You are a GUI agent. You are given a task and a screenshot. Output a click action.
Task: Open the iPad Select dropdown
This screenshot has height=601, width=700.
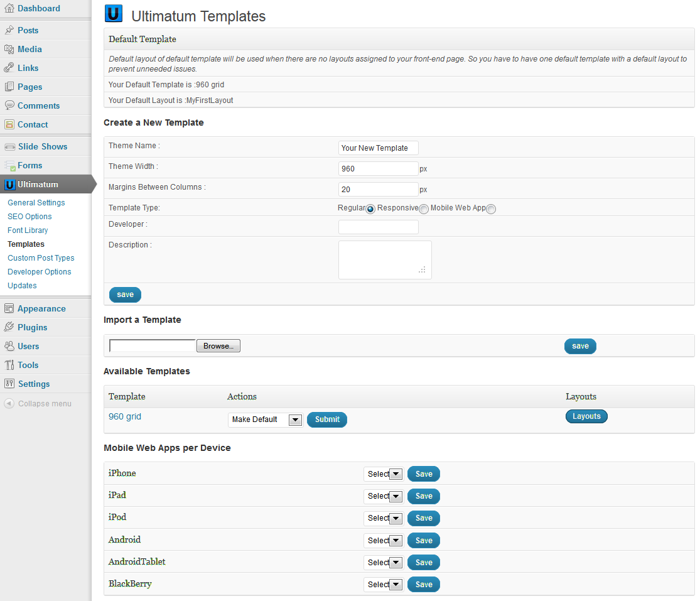384,496
